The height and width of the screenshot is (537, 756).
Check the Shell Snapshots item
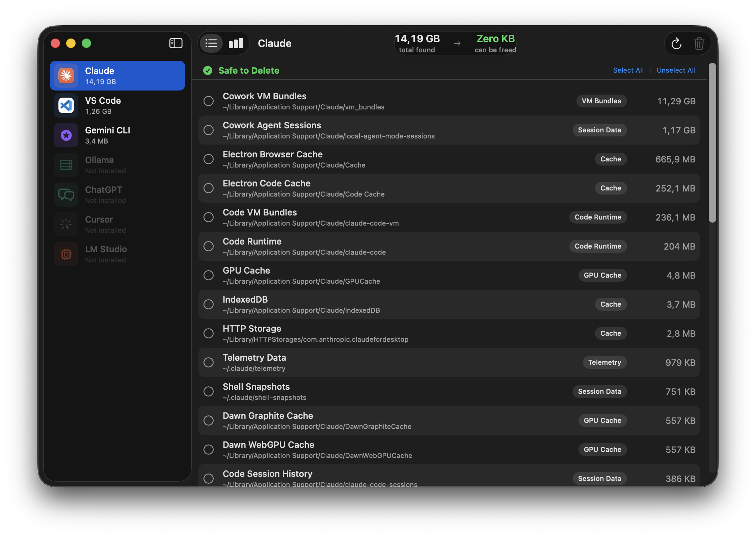coord(208,391)
